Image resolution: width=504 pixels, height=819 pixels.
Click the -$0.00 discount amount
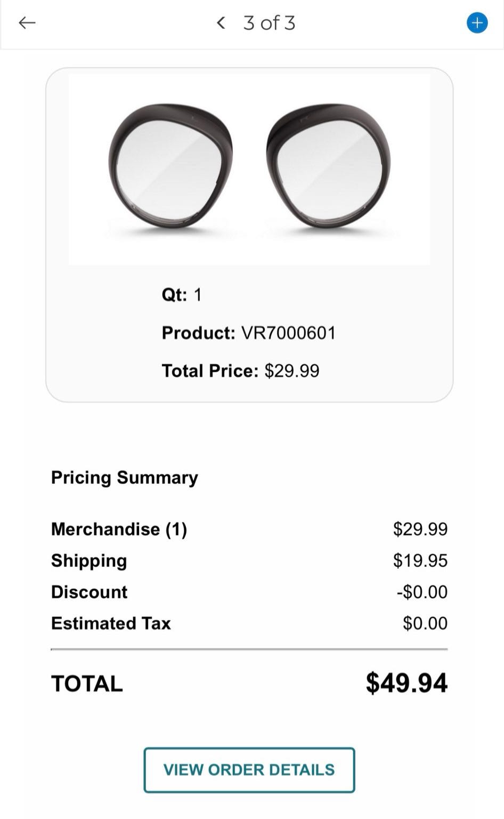[421, 592]
